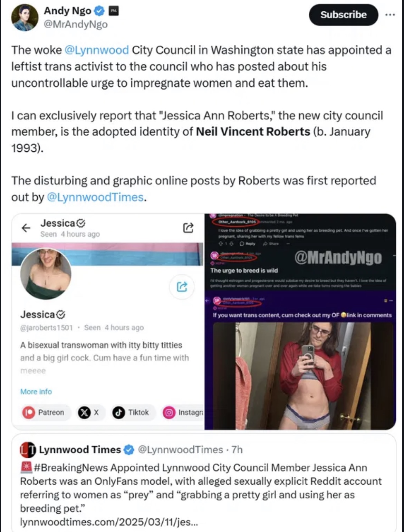404x532 pixels.
Task: Expand the More info link
Action: [36, 391]
